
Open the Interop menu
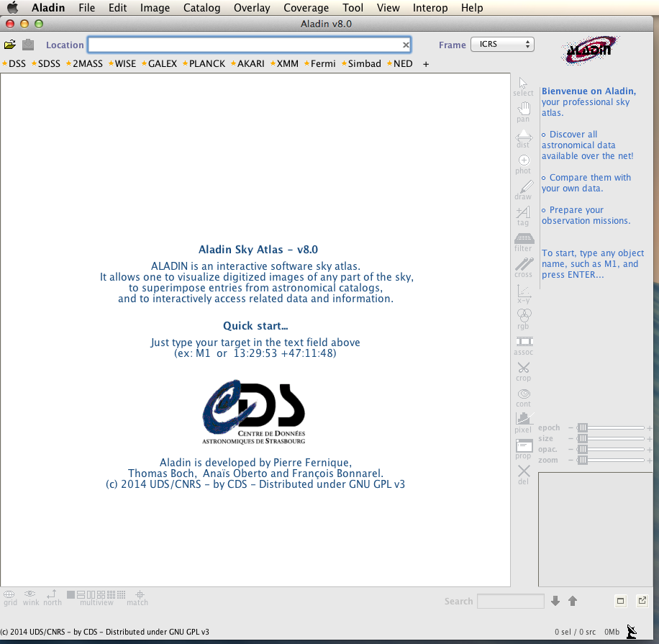[x=430, y=8]
